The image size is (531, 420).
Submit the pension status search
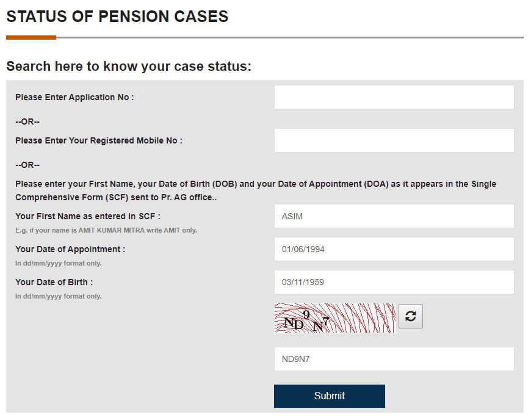329,396
